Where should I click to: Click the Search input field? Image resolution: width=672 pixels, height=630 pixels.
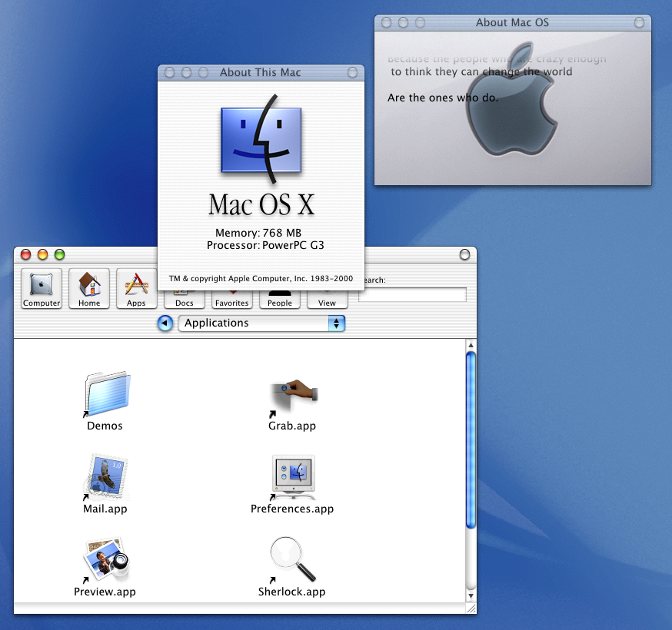click(x=413, y=295)
